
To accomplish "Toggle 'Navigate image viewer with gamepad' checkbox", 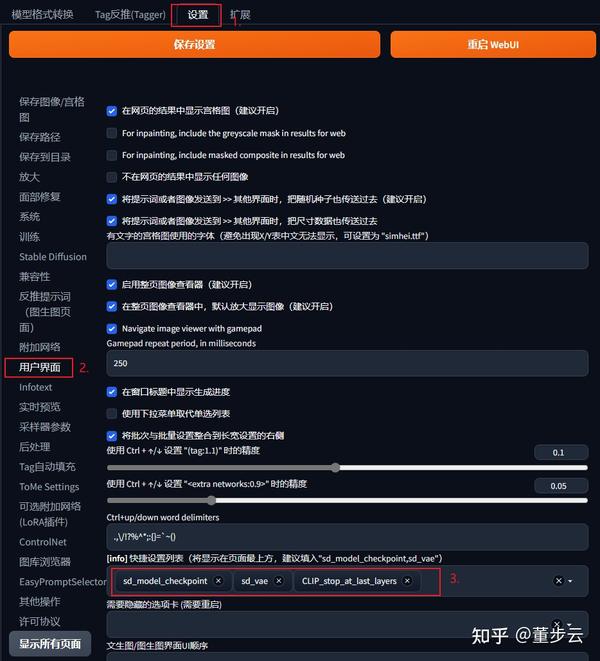I will 112,328.
